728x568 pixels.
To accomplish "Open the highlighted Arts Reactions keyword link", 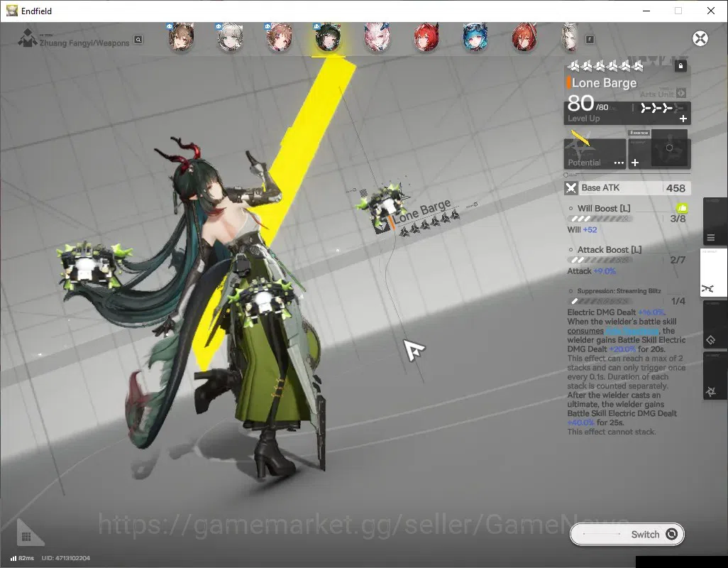I will (632, 331).
